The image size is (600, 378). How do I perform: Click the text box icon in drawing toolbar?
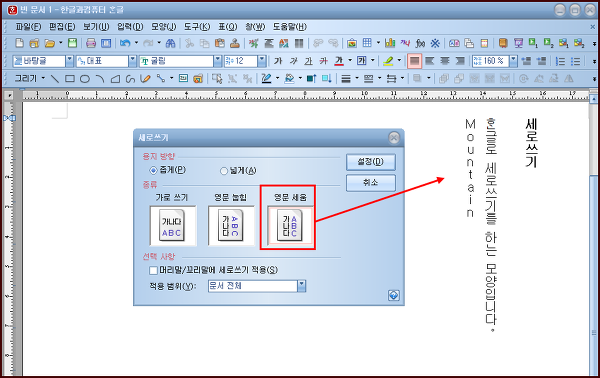click(183, 79)
